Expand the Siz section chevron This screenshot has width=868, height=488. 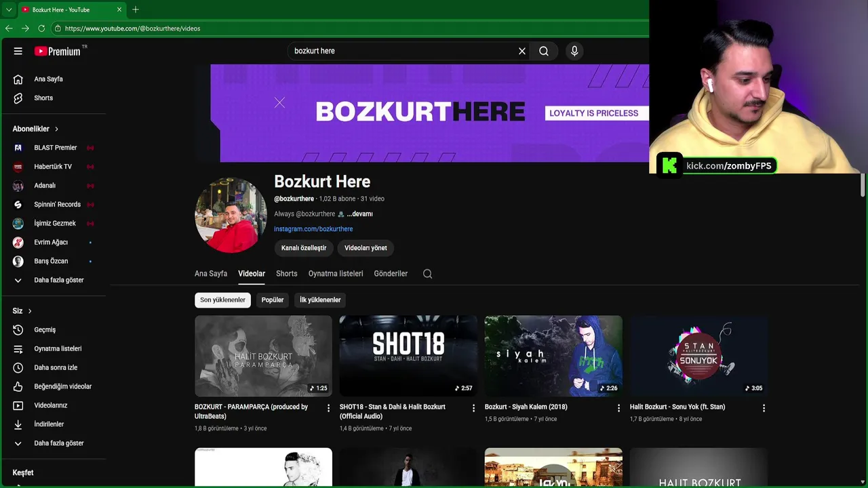point(30,311)
